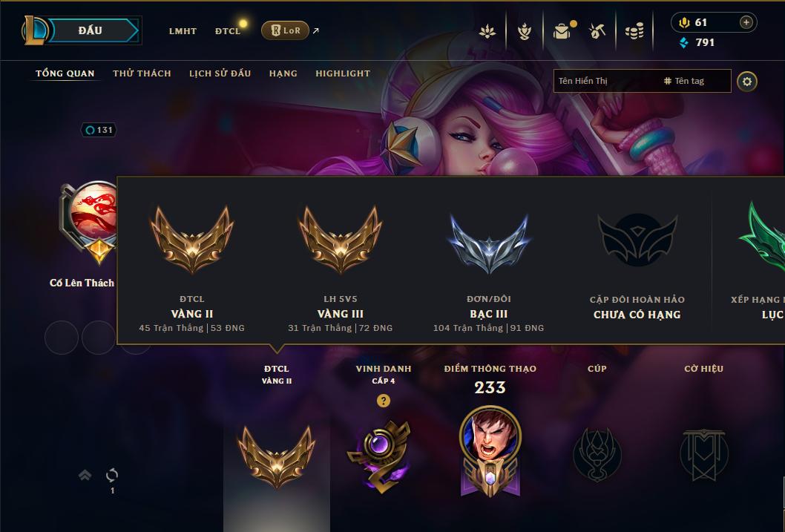Open the Clash trophy icon

point(524,31)
